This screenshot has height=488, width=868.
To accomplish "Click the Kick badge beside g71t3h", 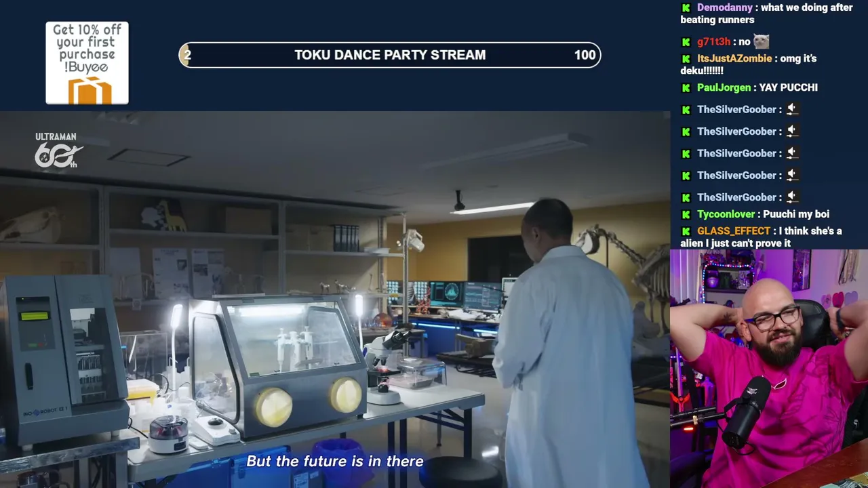I will pos(686,42).
